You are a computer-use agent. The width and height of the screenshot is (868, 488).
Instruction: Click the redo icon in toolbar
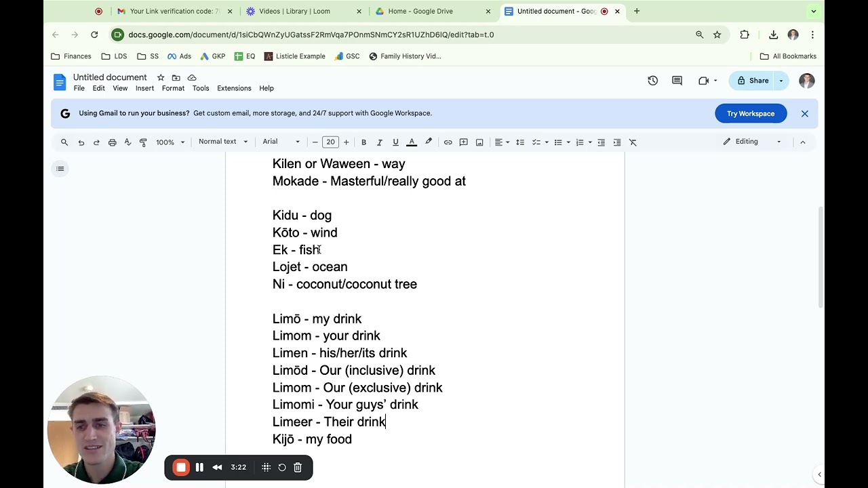tap(96, 142)
